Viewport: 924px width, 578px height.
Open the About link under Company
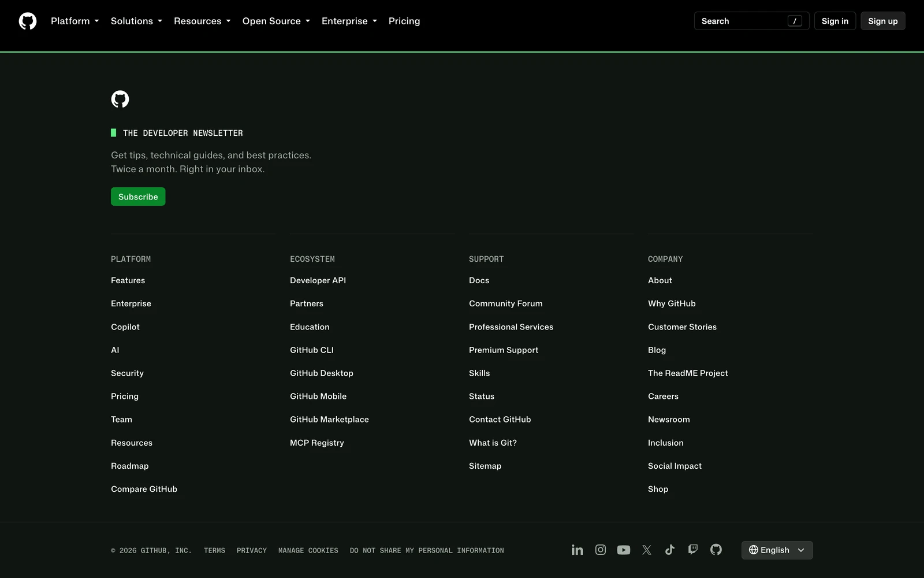(x=660, y=280)
